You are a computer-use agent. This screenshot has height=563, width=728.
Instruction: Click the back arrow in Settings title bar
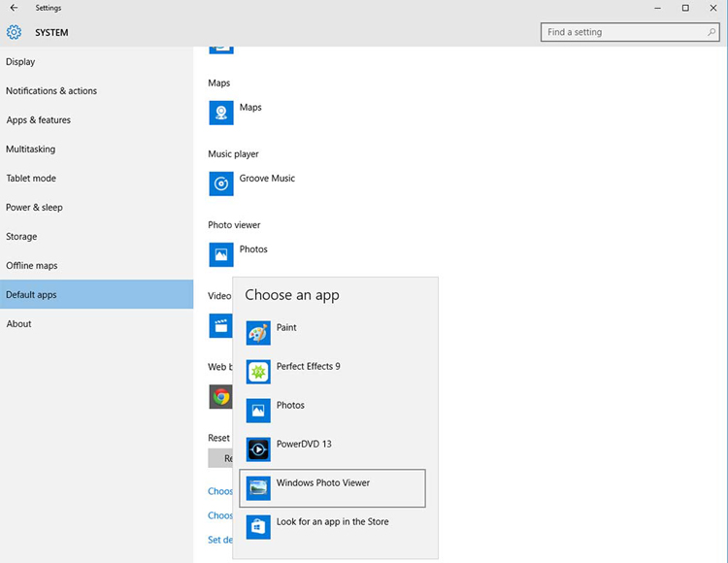coord(14,8)
